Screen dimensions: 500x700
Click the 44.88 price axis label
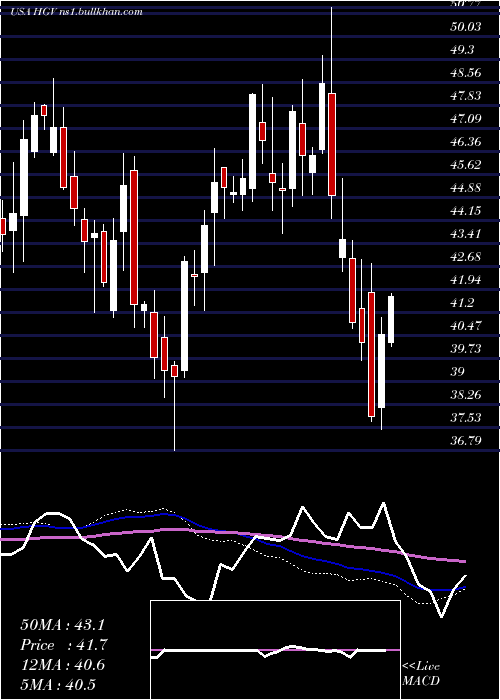pos(466,188)
